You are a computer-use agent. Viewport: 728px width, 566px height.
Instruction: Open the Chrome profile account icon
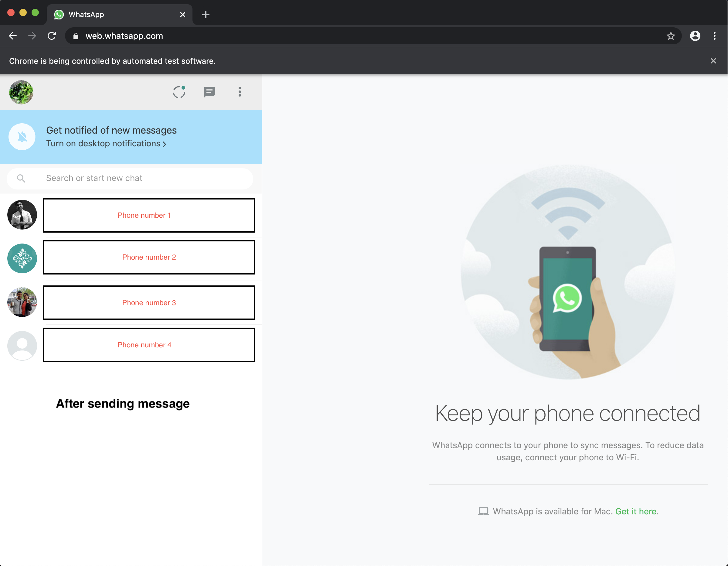pos(695,36)
